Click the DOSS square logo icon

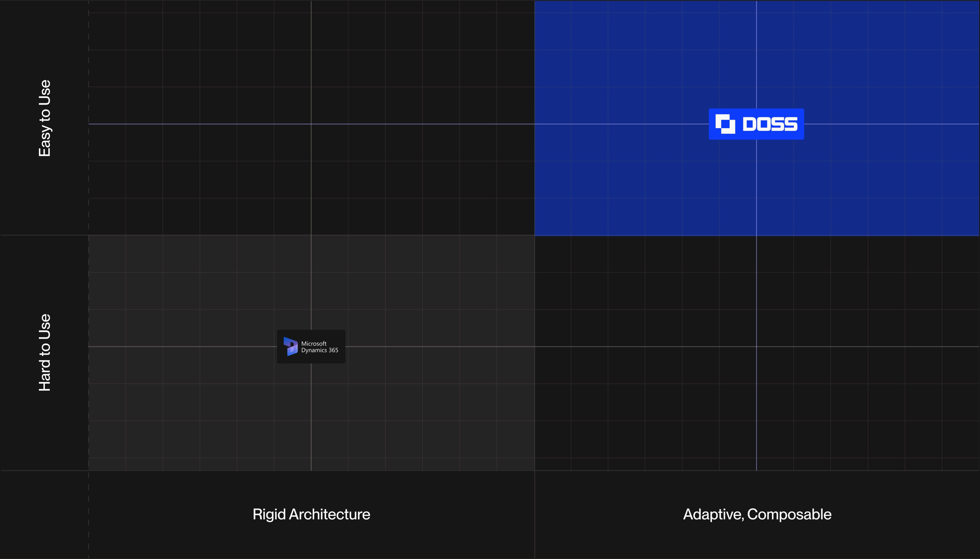click(x=725, y=124)
